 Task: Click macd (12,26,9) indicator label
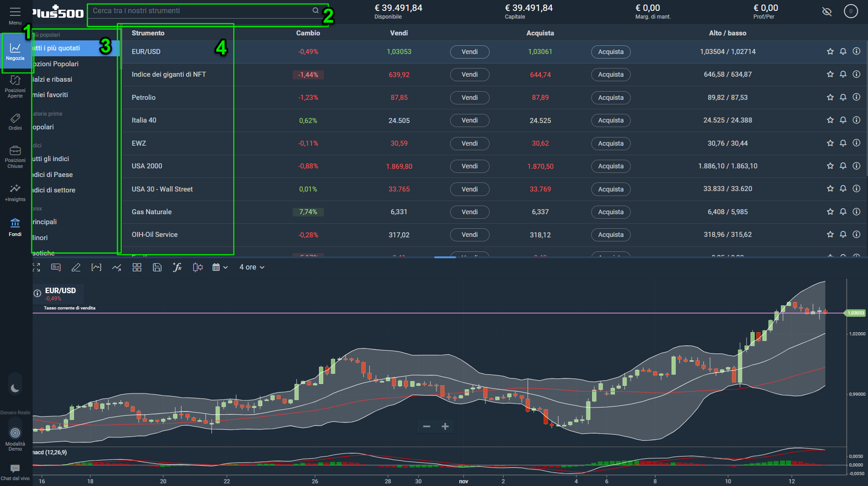click(50, 452)
